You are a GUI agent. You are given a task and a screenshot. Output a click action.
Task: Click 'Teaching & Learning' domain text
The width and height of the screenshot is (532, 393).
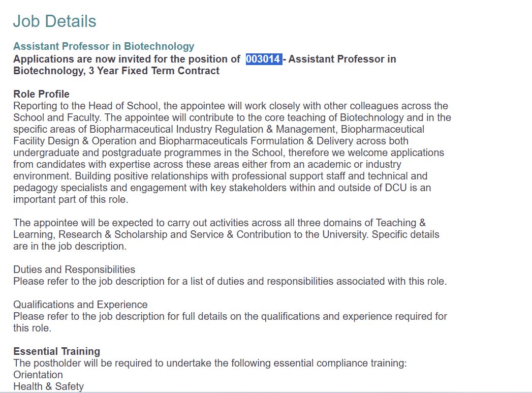[x=401, y=223]
